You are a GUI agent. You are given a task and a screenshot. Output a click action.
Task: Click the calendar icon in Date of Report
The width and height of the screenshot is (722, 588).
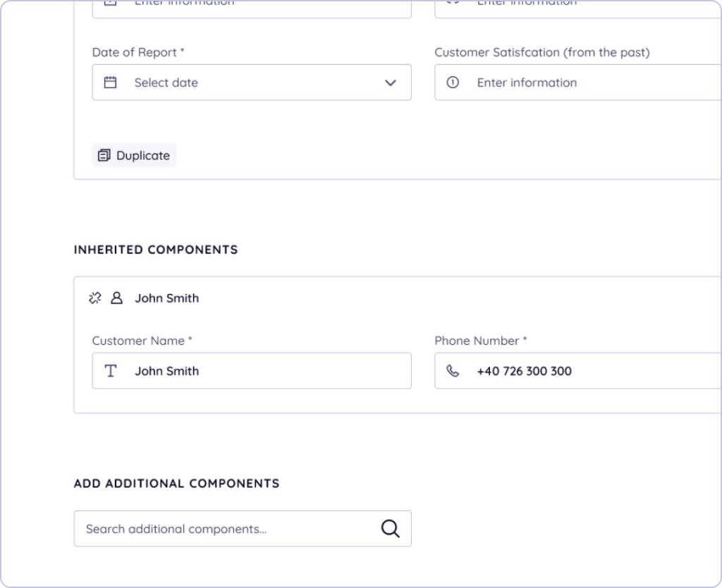point(110,82)
